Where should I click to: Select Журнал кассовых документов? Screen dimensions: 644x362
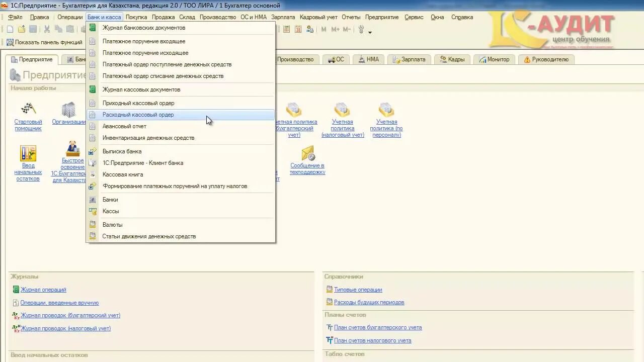[181, 89]
